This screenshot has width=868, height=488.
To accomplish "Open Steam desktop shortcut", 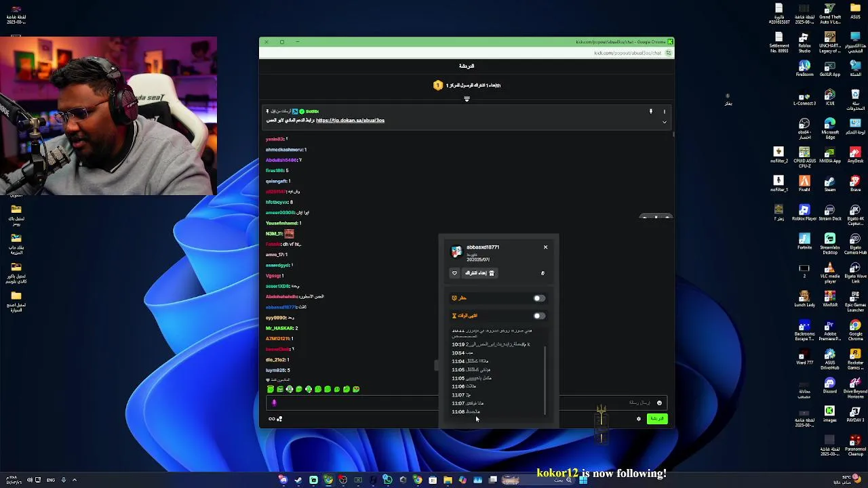I will (x=830, y=184).
